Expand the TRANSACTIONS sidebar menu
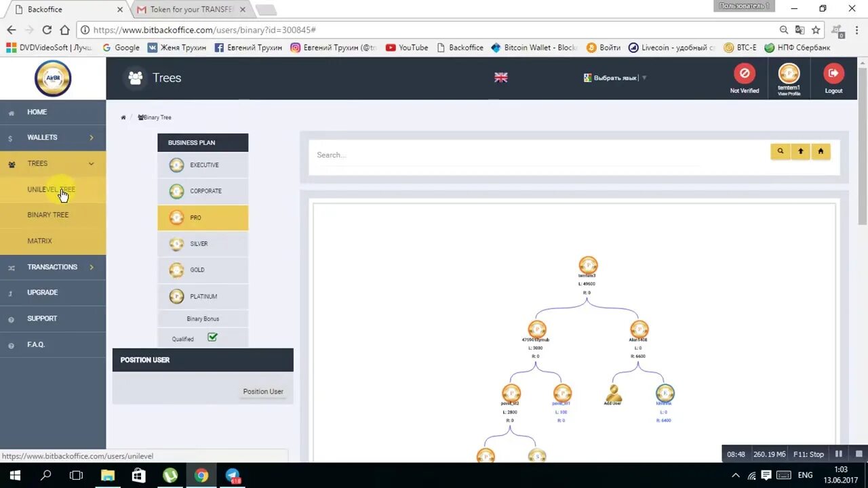The image size is (868, 488). pos(53,267)
